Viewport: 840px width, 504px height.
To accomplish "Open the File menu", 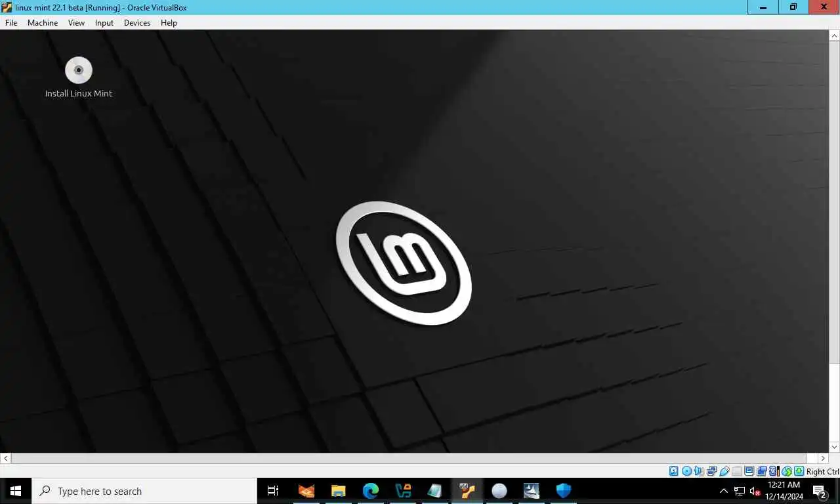I will [x=11, y=22].
